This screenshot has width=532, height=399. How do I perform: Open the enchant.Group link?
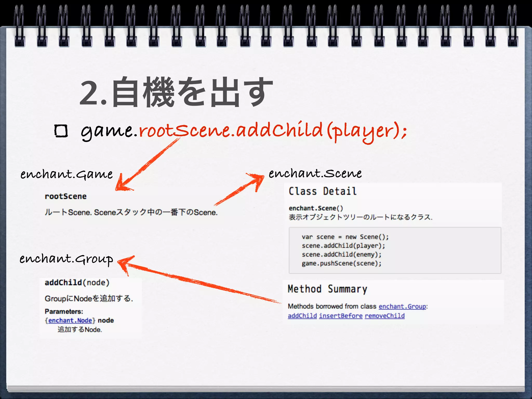pos(402,307)
